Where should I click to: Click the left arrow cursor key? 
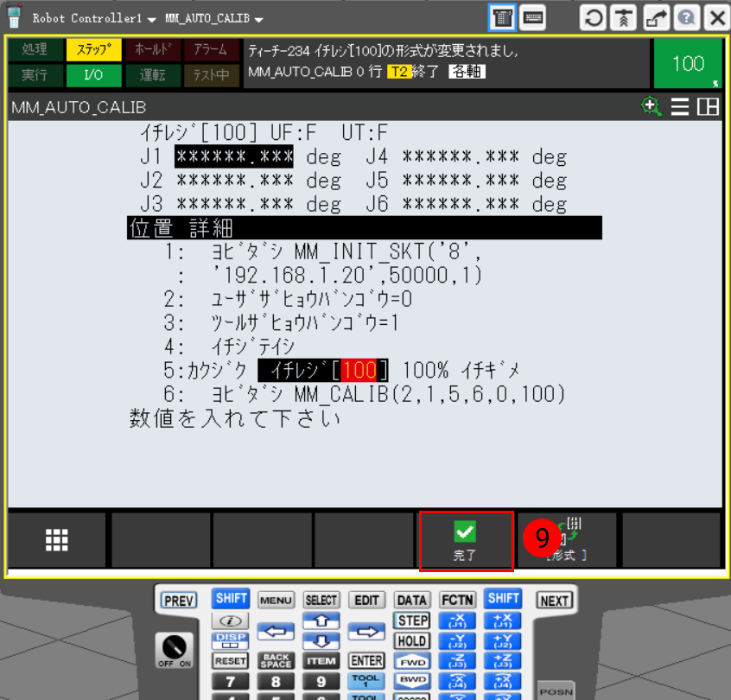click(276, 632)
